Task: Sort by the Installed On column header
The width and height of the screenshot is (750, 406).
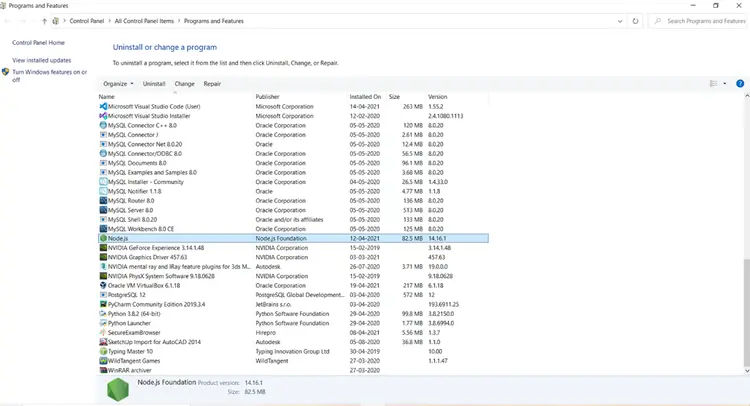Action: pos(366,97)
